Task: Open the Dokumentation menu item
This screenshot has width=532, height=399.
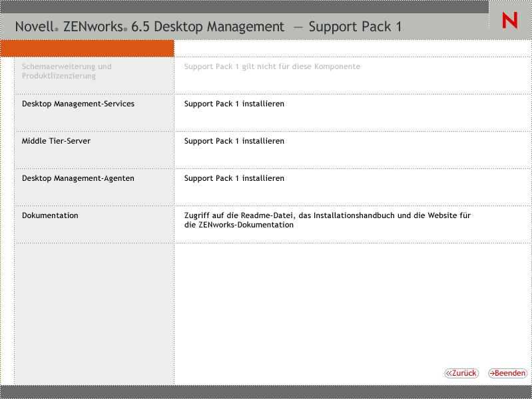Action: pos(50,215)
